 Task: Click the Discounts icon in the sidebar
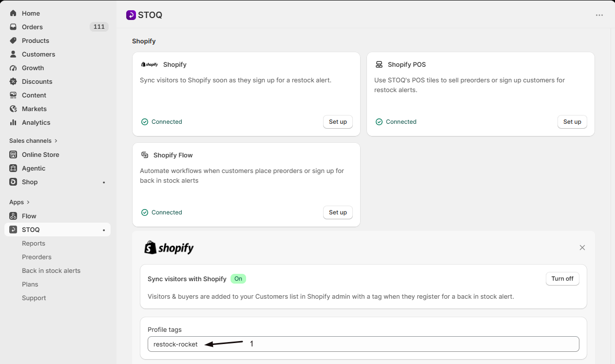click(x=13, y=81)
